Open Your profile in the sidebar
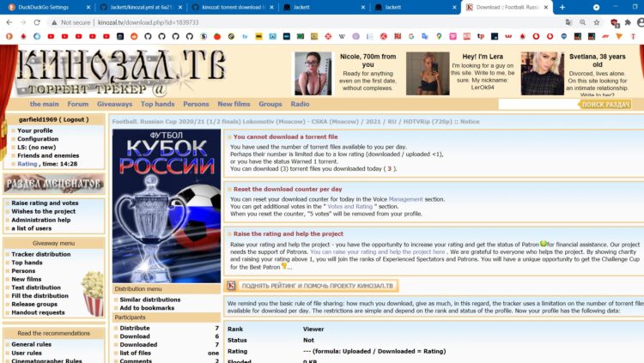The width and height of the screenshot is (644, 363). 35,130
